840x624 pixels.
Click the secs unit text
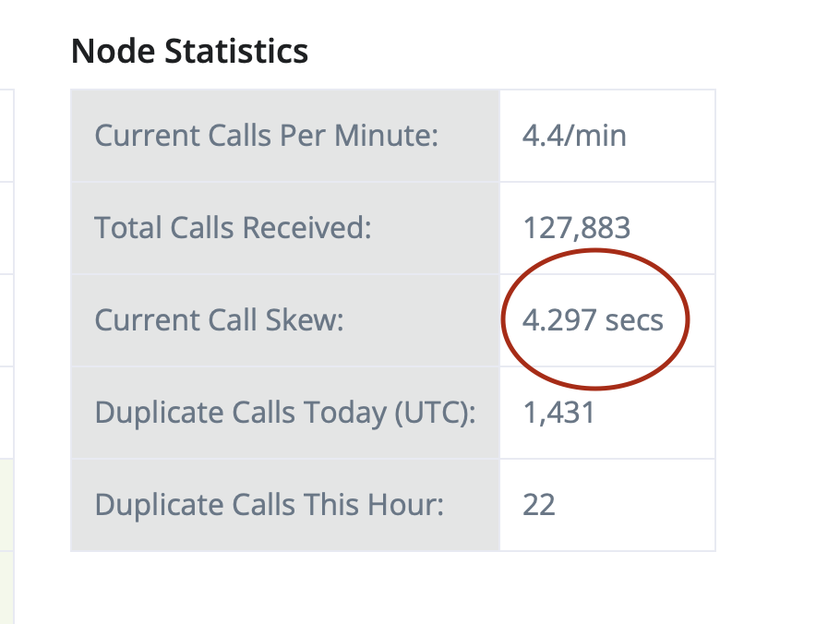pyautogui.click(x=634, y=321)
